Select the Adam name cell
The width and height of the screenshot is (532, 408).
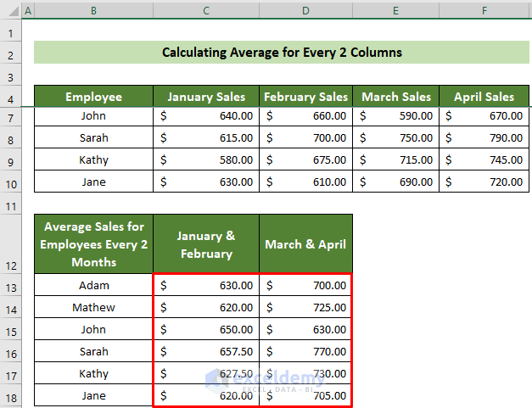tap(93, 286)
